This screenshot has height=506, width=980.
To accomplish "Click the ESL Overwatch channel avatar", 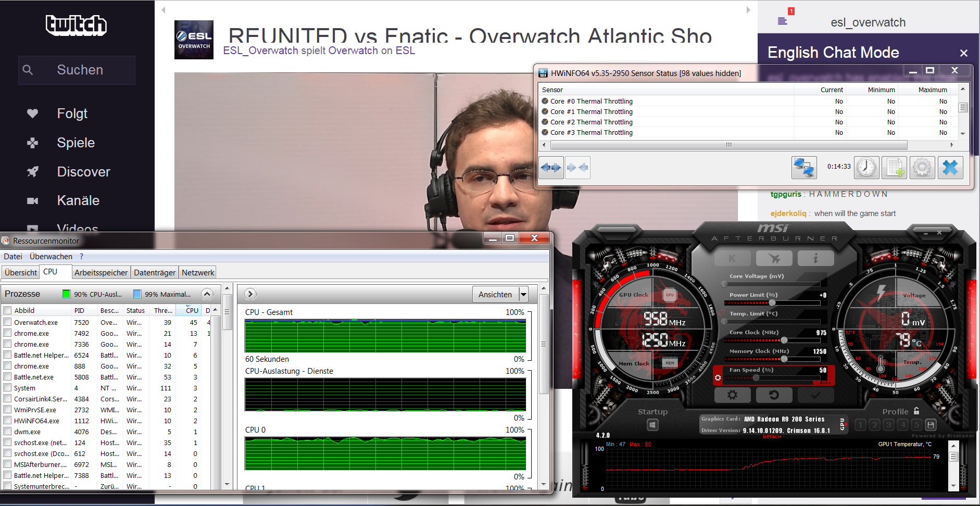I will (194, 40).
